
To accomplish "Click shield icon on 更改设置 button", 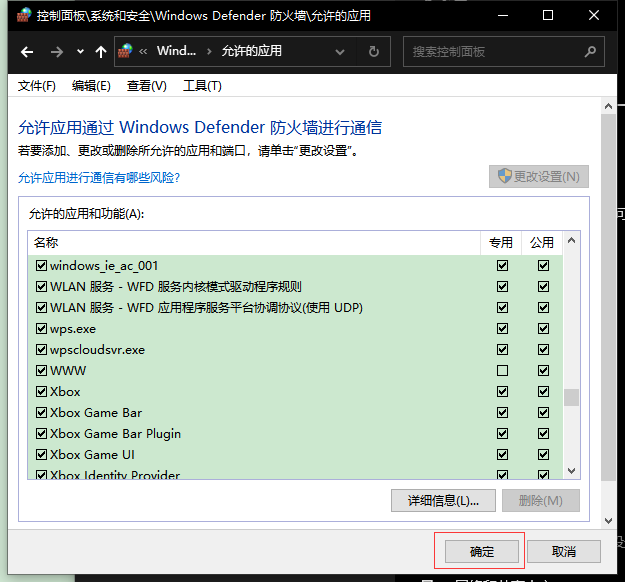I will (x=505, y=176).
